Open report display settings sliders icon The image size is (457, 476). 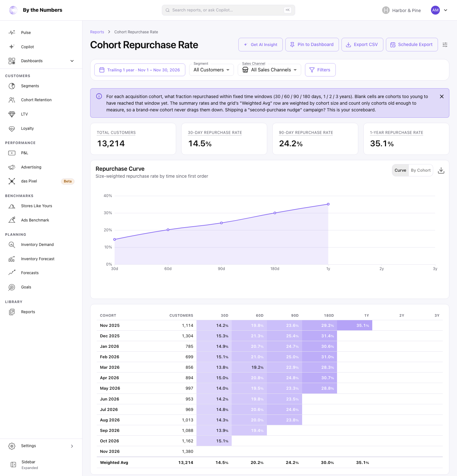coord(445,45)
